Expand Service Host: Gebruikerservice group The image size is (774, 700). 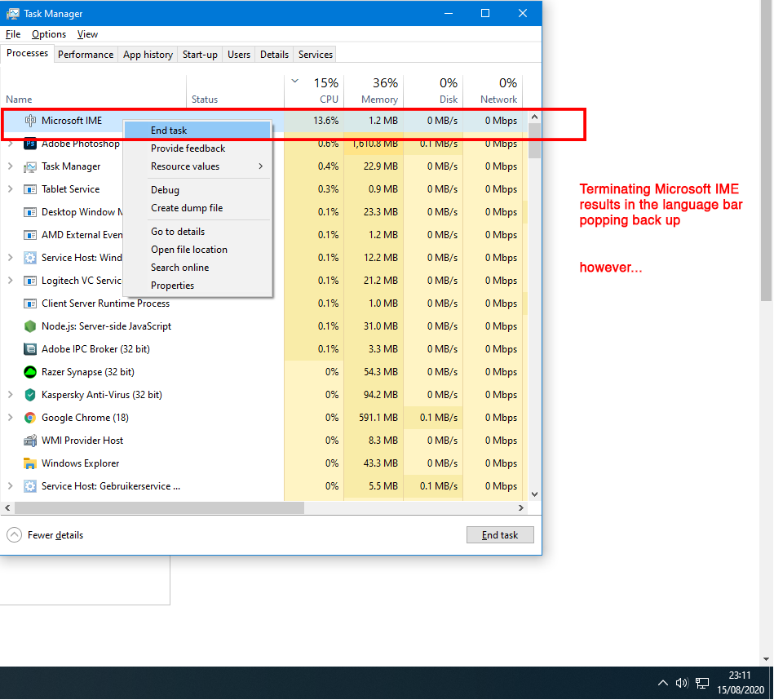[10, 486]
